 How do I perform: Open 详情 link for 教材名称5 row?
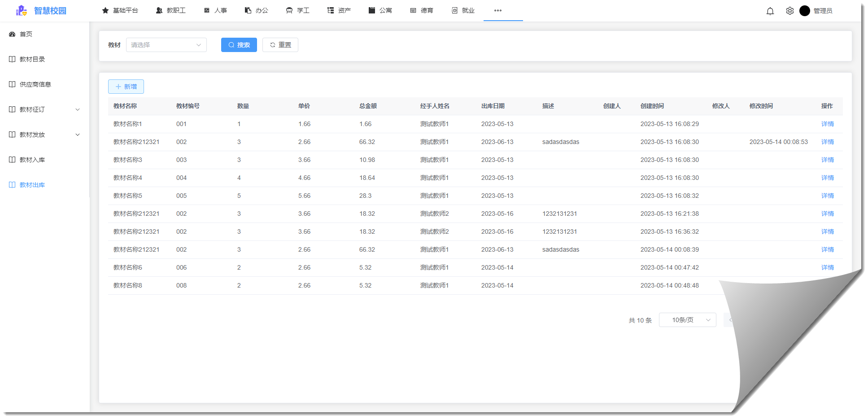tap(827, 196)
